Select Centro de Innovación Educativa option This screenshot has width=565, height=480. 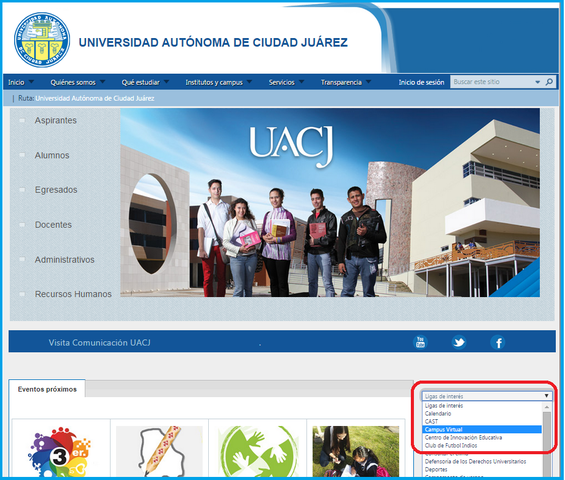482,437
